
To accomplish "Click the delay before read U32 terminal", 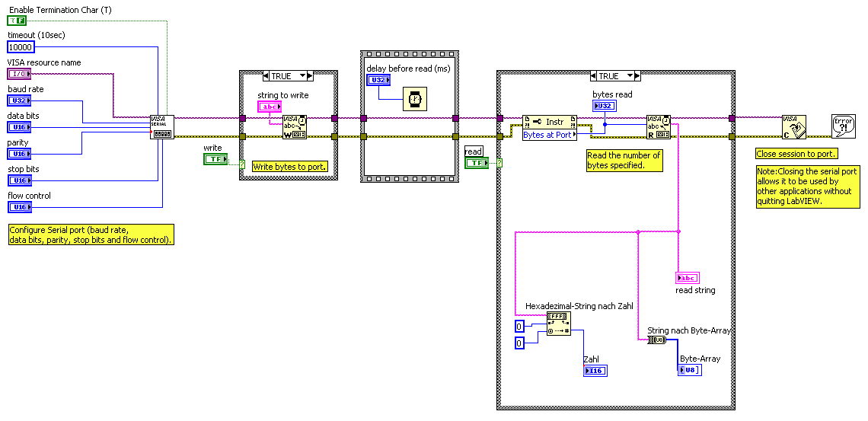I will pos(378,80).
